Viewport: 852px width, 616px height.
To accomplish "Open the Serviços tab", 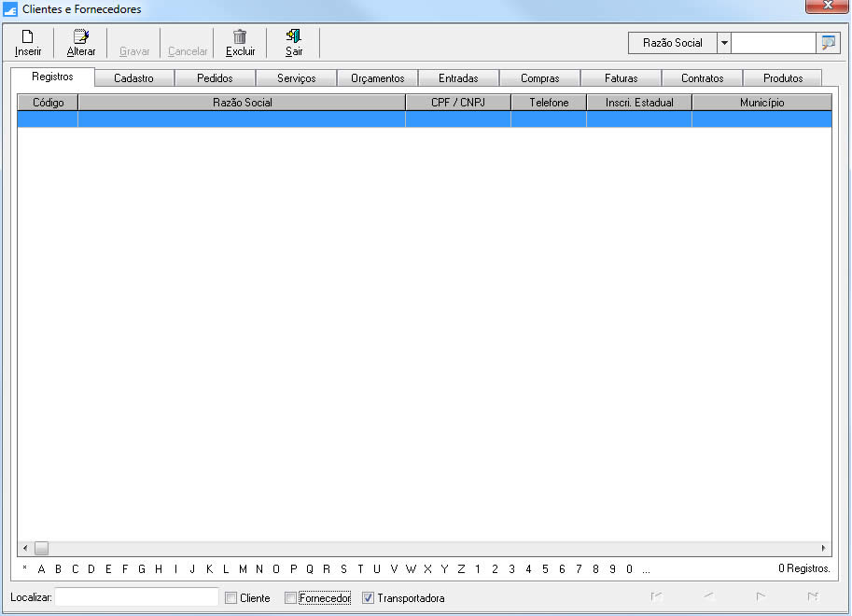I will [x=296, y=78].
